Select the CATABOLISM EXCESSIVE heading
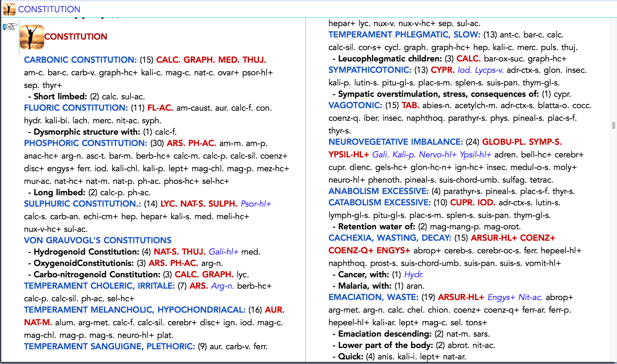 tap(379, 202)
